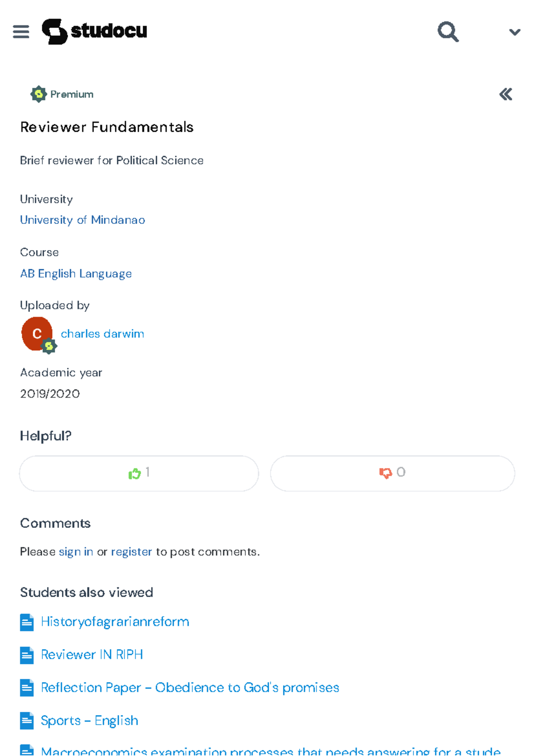Viewport: 534px width, 756px height.
Task: Click the register link
Action: point(131,552)
